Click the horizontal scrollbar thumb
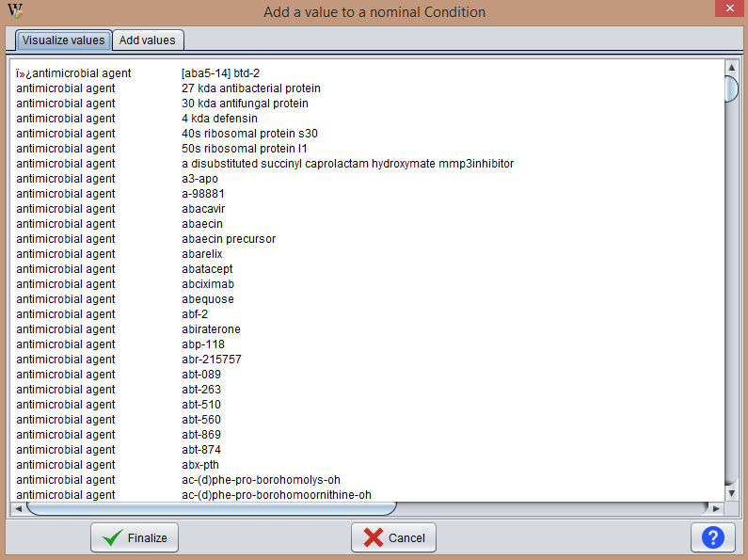748x560 pixels. (x=212, y=508)
